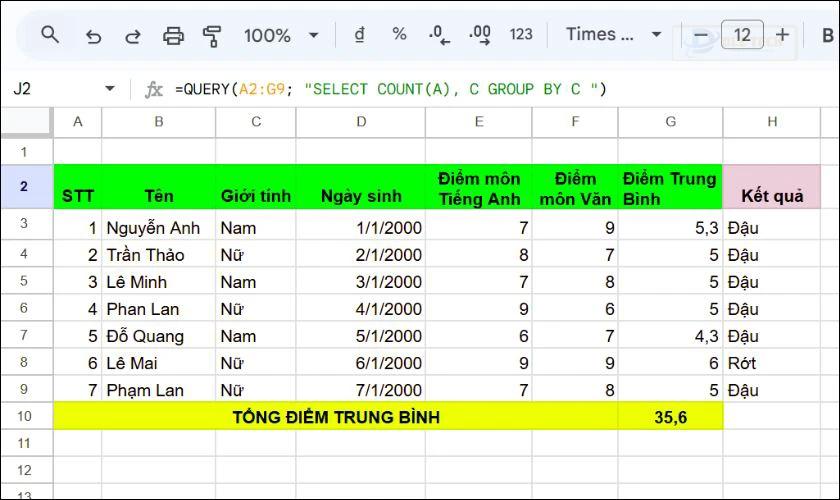Open the 123 number format menu

pyautogui.click(x=521, y=35)
